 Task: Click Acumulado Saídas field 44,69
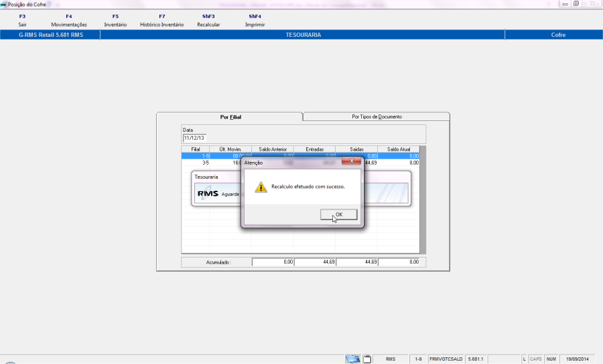tap(357, 262)
